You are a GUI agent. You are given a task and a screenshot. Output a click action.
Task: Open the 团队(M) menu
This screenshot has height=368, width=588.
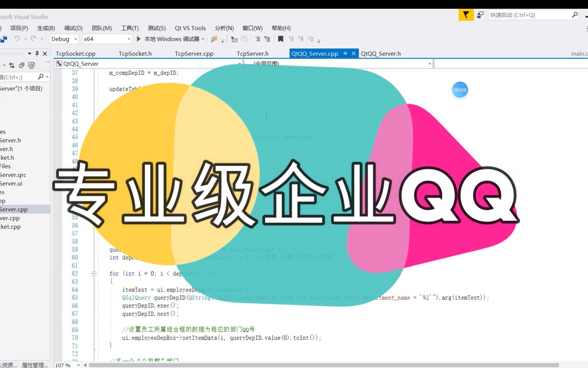click(102, 28)
